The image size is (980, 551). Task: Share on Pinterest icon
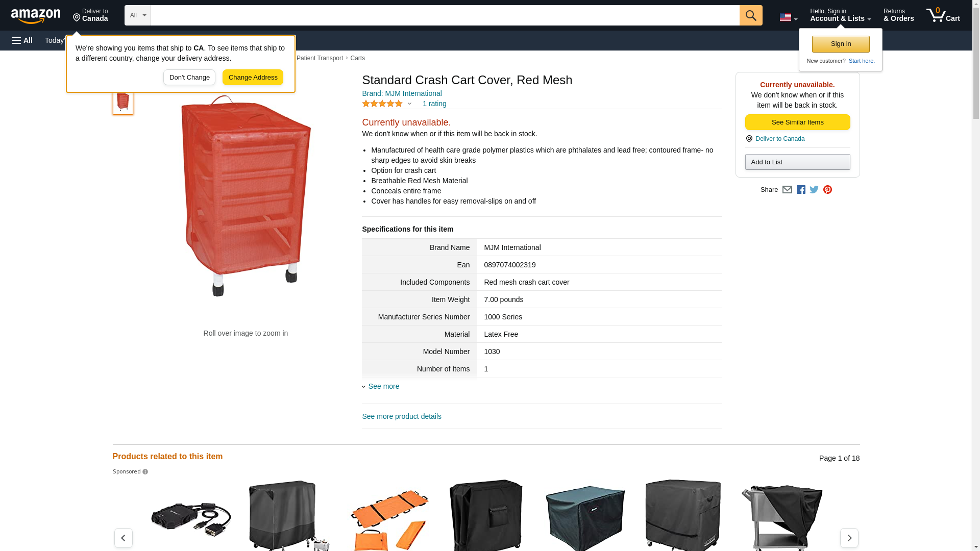point(827,190)
